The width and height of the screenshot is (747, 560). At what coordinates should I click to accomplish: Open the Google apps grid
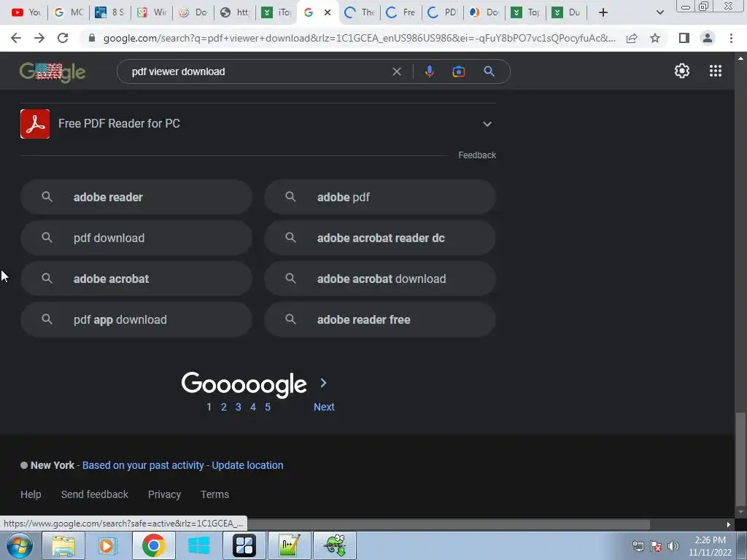716,71
